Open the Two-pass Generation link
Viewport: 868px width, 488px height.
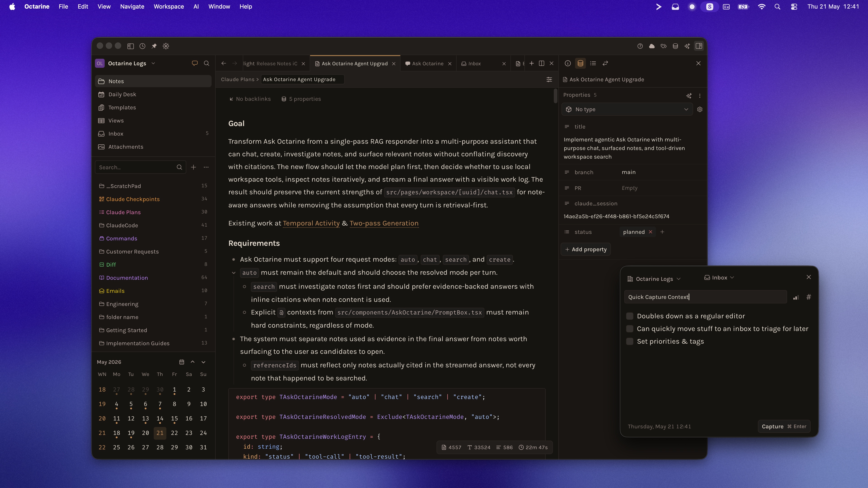tap(384, 223)
